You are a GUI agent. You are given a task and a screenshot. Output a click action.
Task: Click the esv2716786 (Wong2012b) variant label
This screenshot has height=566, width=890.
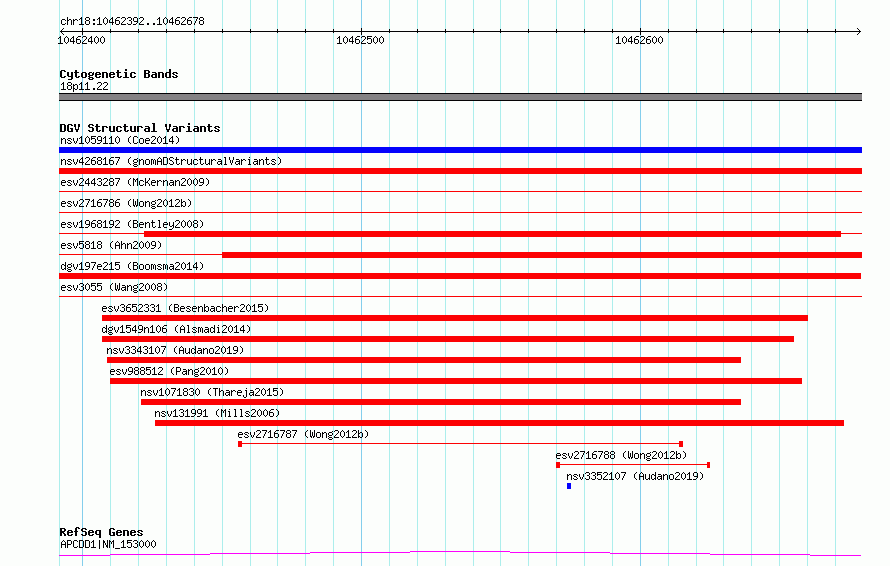[126, 203]
